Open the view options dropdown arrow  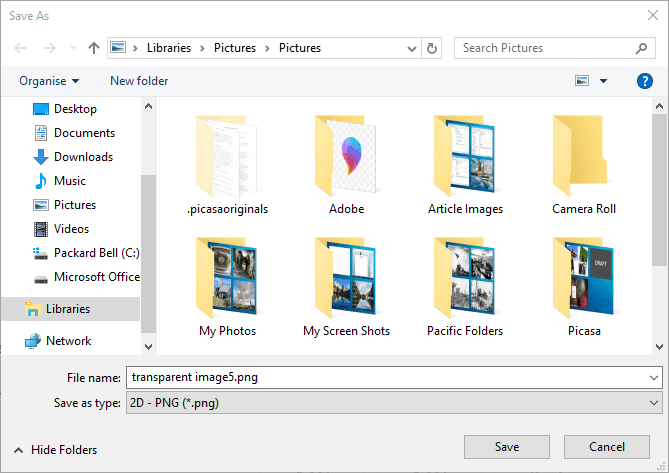coord(603,81)
